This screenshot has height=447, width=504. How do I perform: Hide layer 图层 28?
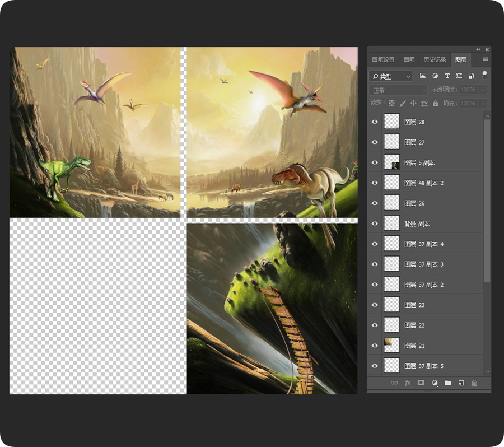click(375, 122)
